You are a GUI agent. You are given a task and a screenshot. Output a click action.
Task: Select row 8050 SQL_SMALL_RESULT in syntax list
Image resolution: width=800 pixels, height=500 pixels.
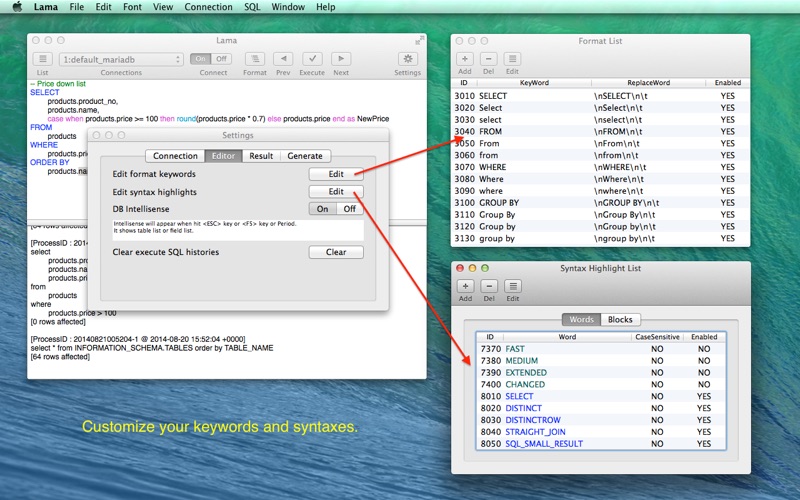tap(601, 444)
